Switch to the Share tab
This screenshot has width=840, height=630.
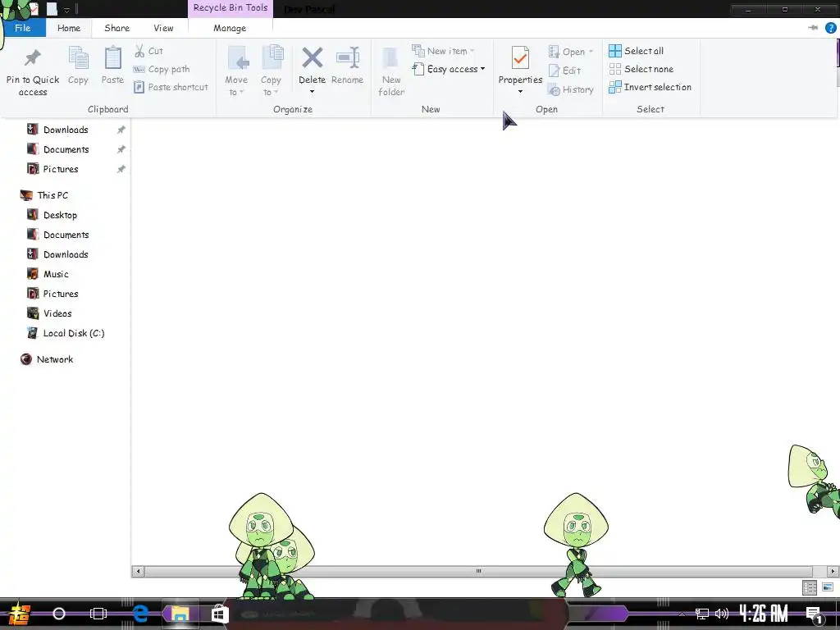tap(116, 28)
